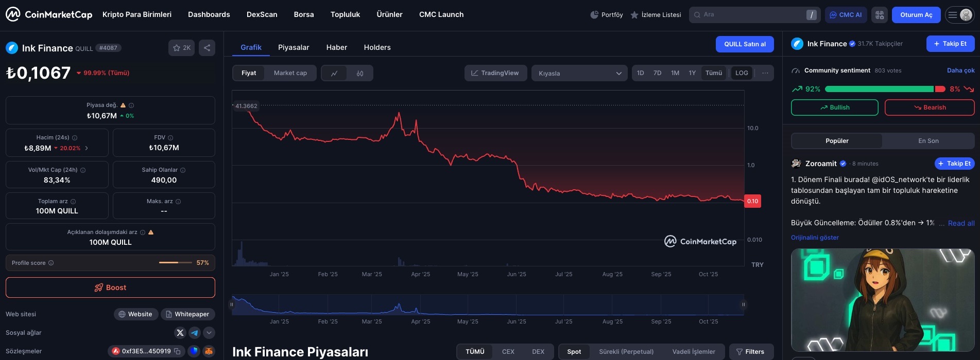Open the Ürünler menu
The height and width of the screenshot is (360, 980).
pos(389,14)
